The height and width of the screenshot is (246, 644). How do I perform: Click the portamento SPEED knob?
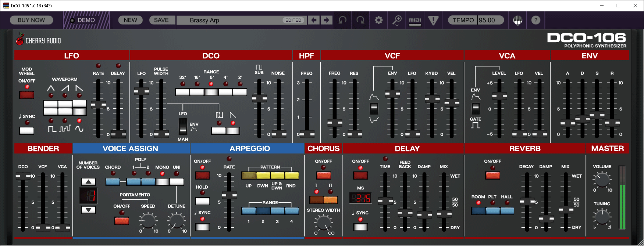[148, 221]
